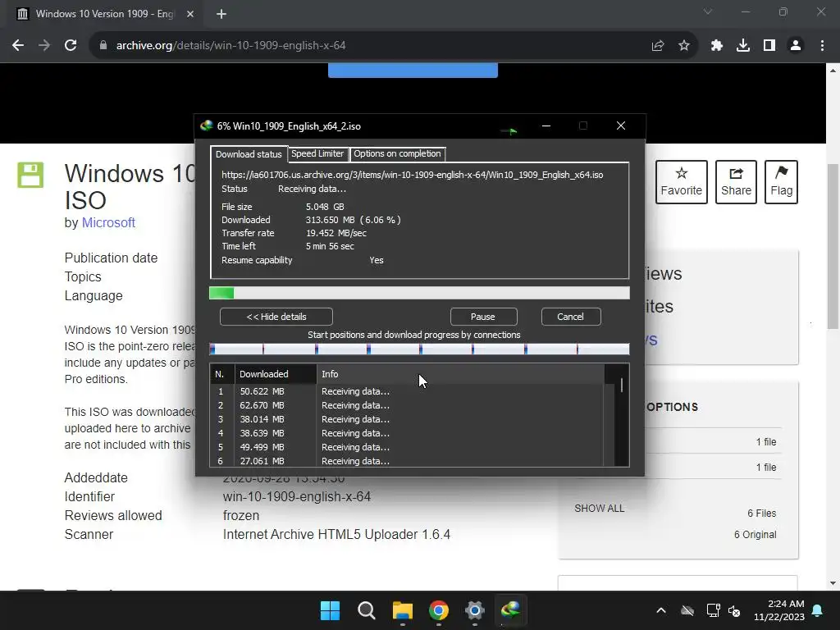
Task: Click the padlock site info icon
Action: click(x=103, y=46)
